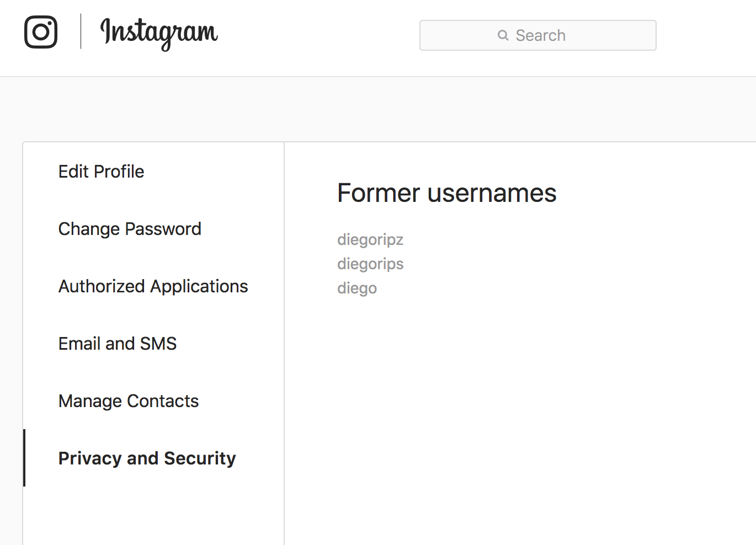This screenshot has height=545, width=756.
Task: Open the Manage Contacts page
Action: 129,401
